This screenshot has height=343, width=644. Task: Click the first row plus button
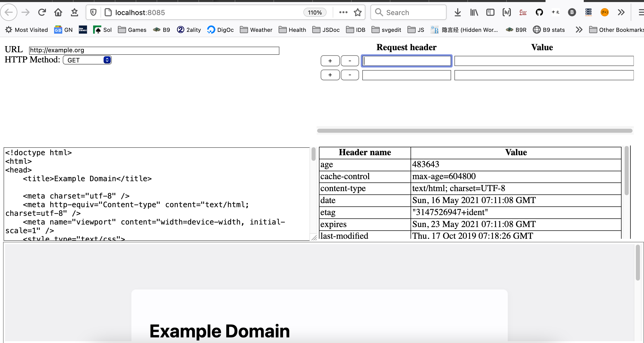330,61
